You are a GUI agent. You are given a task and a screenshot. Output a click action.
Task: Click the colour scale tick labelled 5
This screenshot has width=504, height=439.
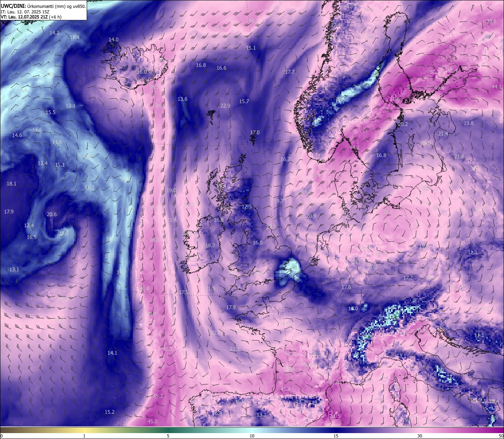[168, 436]
